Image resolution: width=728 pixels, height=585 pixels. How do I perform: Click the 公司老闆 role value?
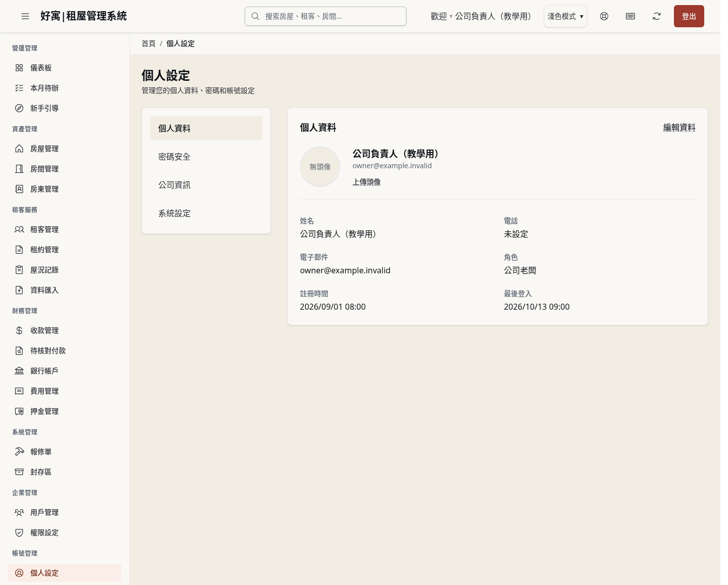click(520, 270)
